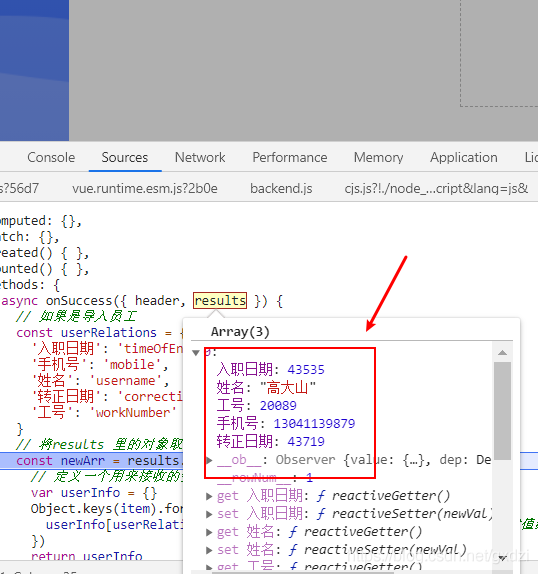This screenshot has width=538, height=574.
Task: Click the __rowNum__ property line
Action: click(265, 478)
